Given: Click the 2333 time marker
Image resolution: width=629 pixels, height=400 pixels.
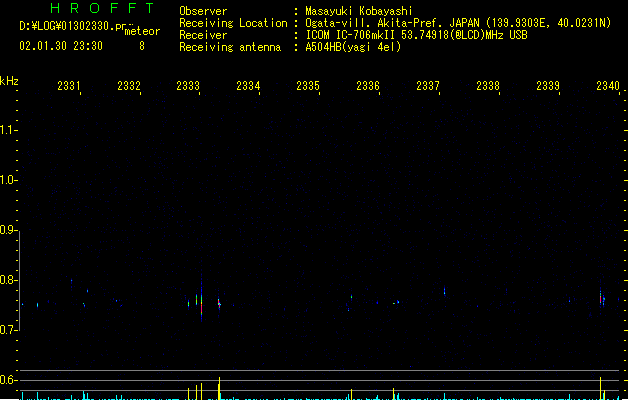Looking at the screenshot, I should pyautogui.click(x=188, y=86).
